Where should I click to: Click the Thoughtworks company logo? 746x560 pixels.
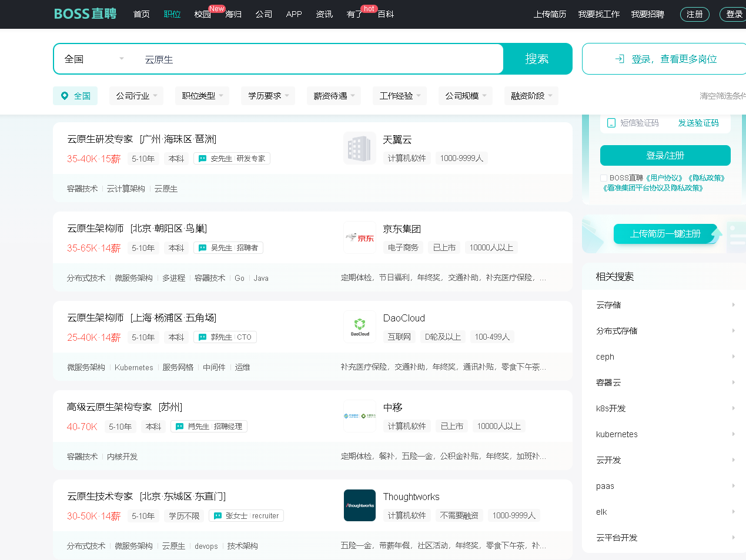click(360, 505)
